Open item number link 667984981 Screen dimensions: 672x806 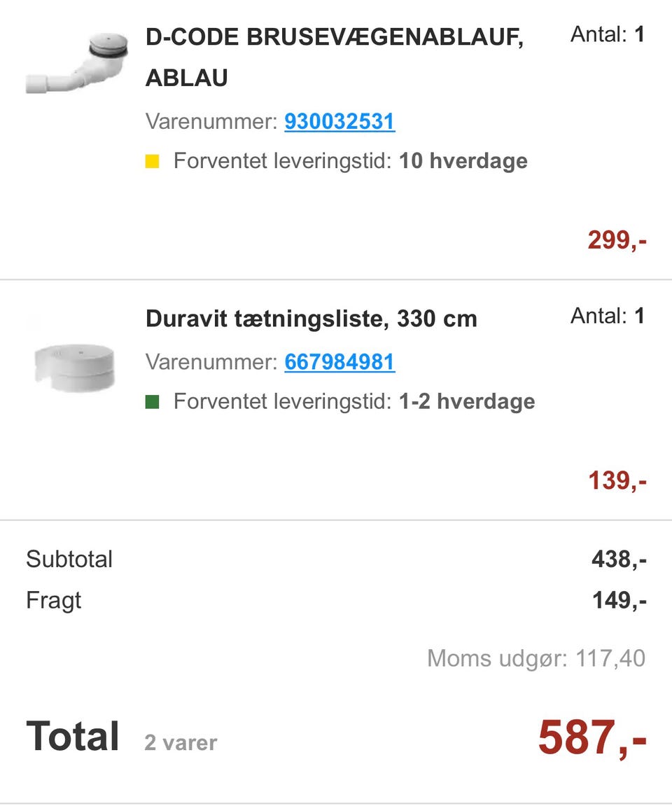tap(339, 362)
